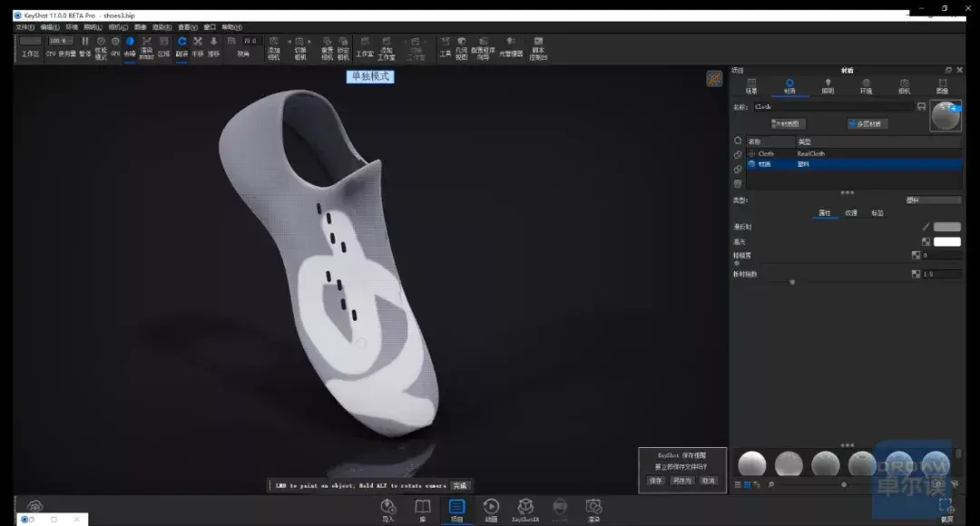
Task: Click the previous-camera arrow of Switch Camera (切换相机)
Action: pyautogui.click(x=289, y=41)
